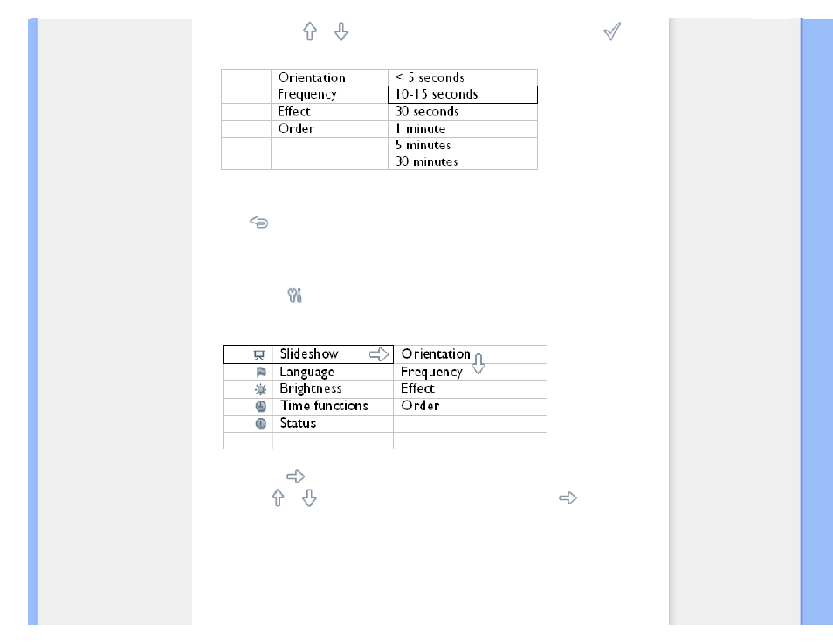Viewport: 833px width, 644px height.
Task: Click the checkmark confirm icon
Action: point(612,31)
